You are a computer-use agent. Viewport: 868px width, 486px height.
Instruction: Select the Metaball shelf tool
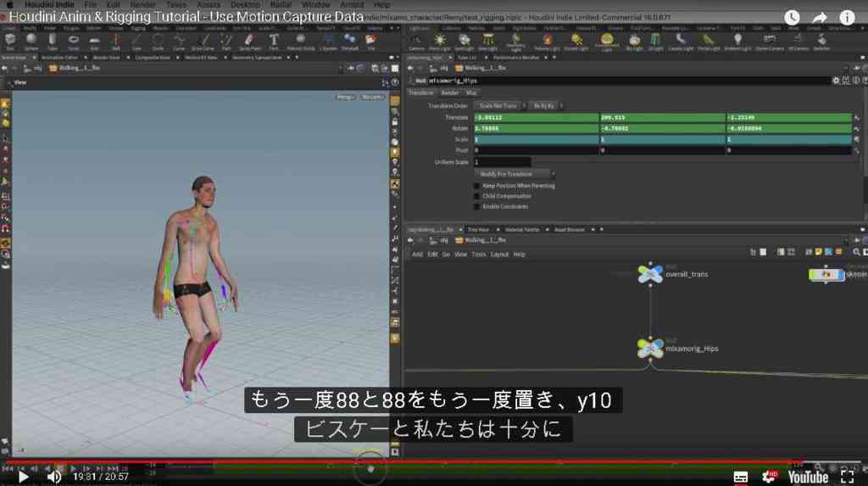350,41
